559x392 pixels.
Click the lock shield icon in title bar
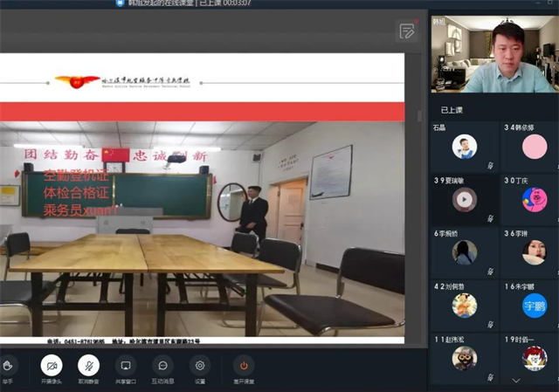pyautogui.click(x=121, y=3)
